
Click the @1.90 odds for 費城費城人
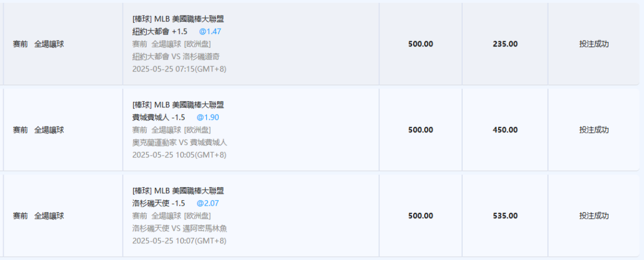(x=208, y=117)
